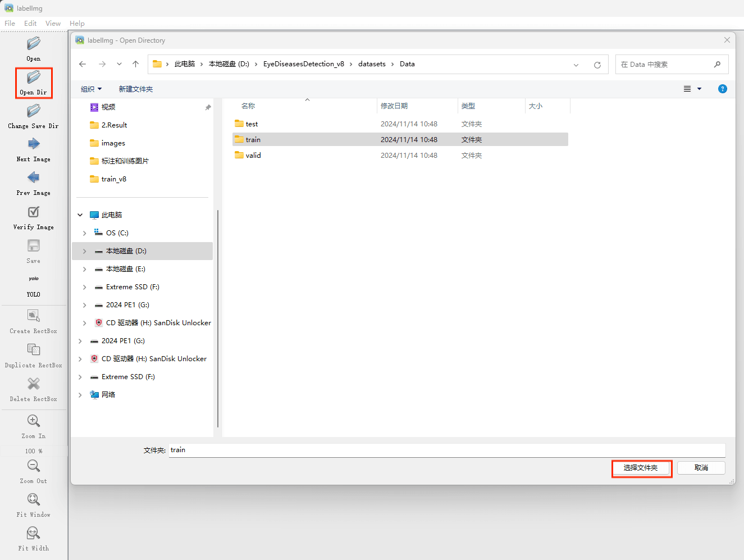Confirm with the 选择文件夹 button
This screenshot has height=560, width=744.
(641, 468)
